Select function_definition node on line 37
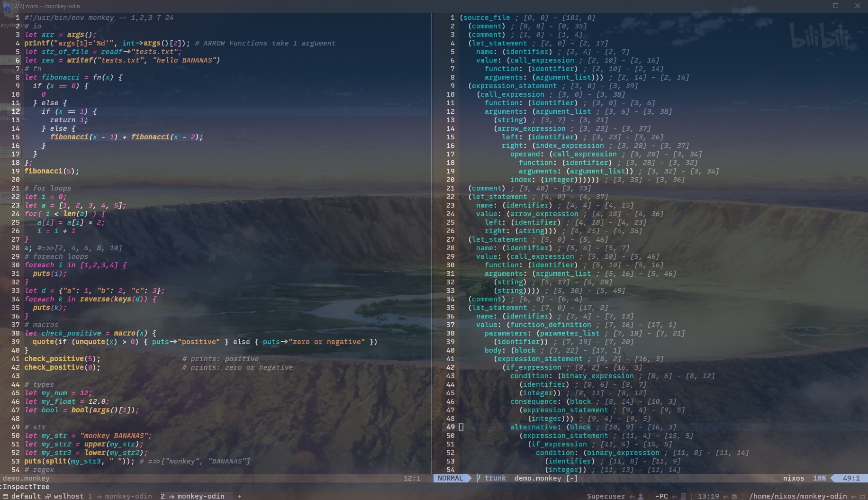The image size is (868, 500). [x=551, y=325]
